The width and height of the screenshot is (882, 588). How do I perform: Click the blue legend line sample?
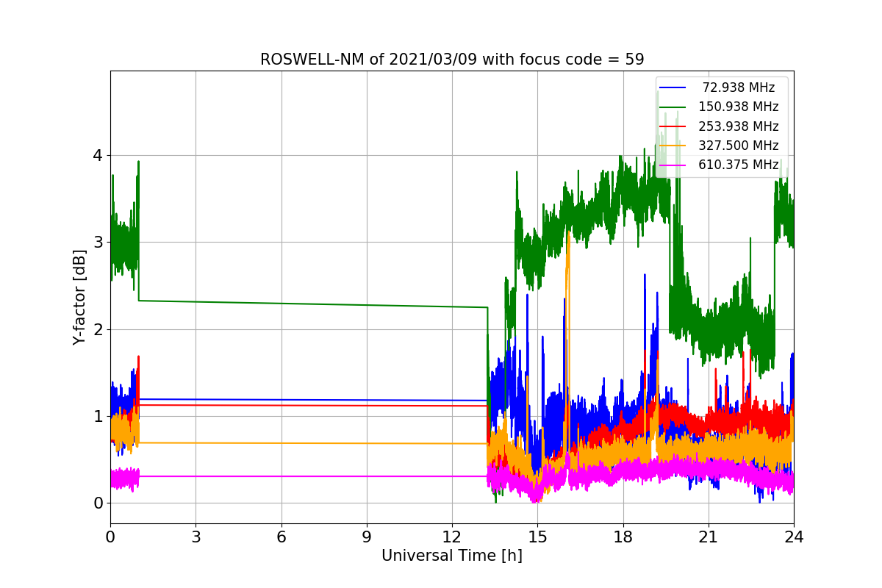click(x=673, y=87)
